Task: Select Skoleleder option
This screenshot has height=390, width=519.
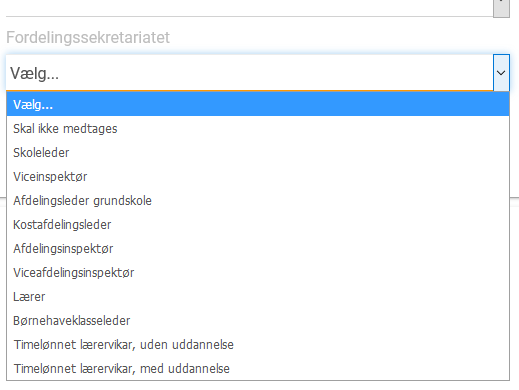Action: [x=258, y=153]
